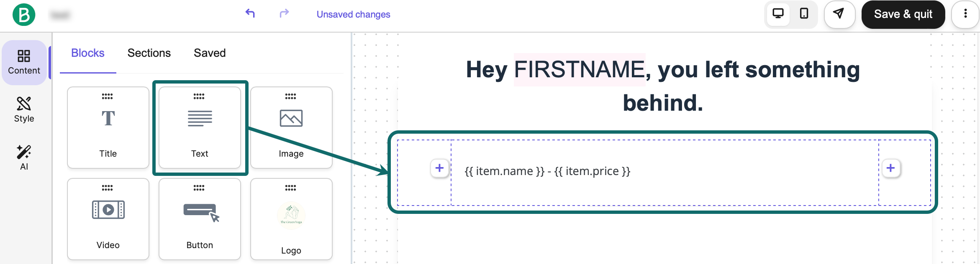Switch to the Sections tab
980x264 pixels.
(149, 53)
